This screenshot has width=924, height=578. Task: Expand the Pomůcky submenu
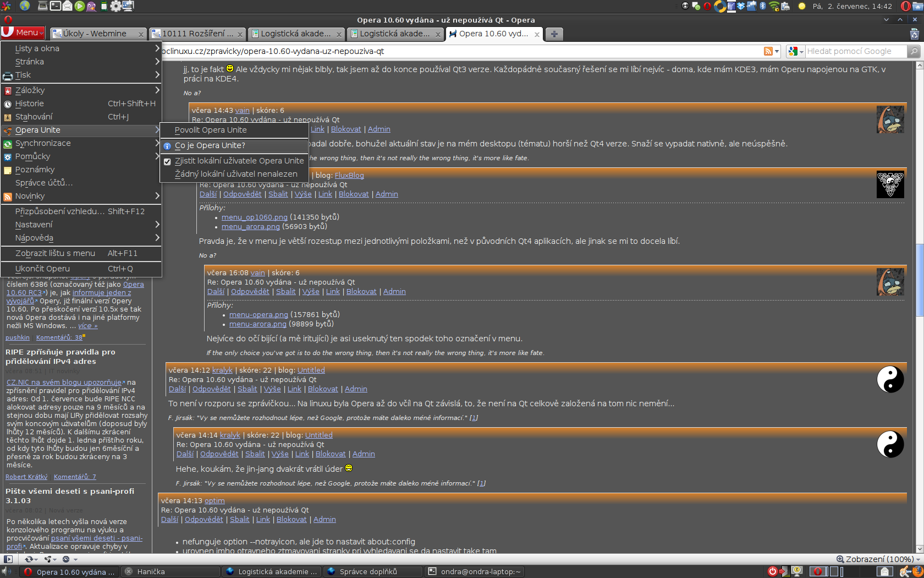(81, 156)
